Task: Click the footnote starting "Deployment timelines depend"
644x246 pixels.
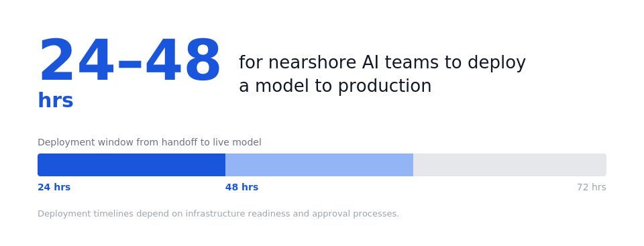Action: 219,214
